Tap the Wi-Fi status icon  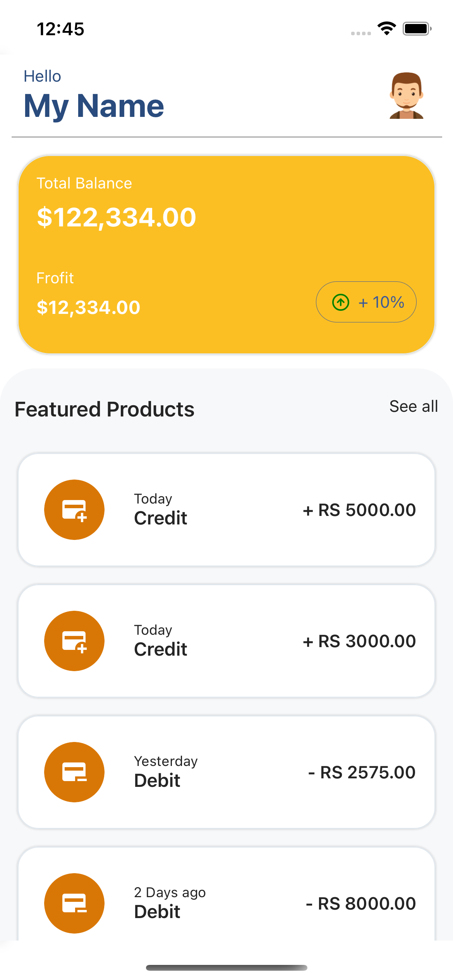click(386, 29)
